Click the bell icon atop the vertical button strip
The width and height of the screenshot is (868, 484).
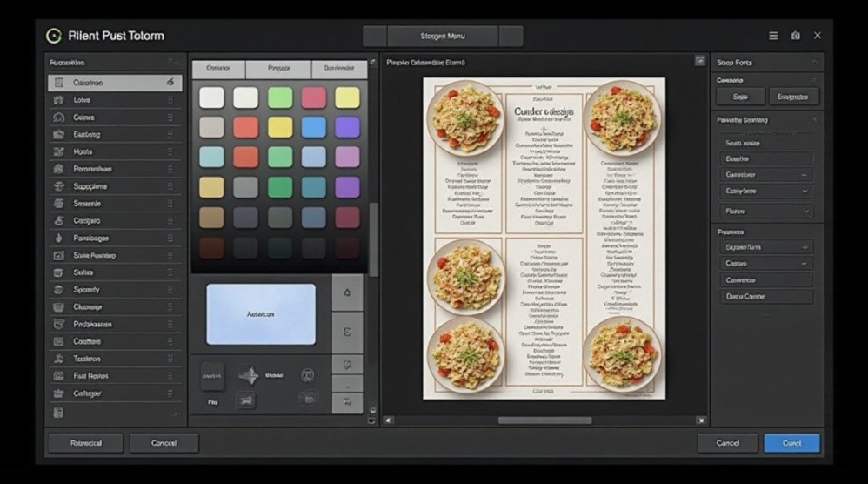coord(348,292)
